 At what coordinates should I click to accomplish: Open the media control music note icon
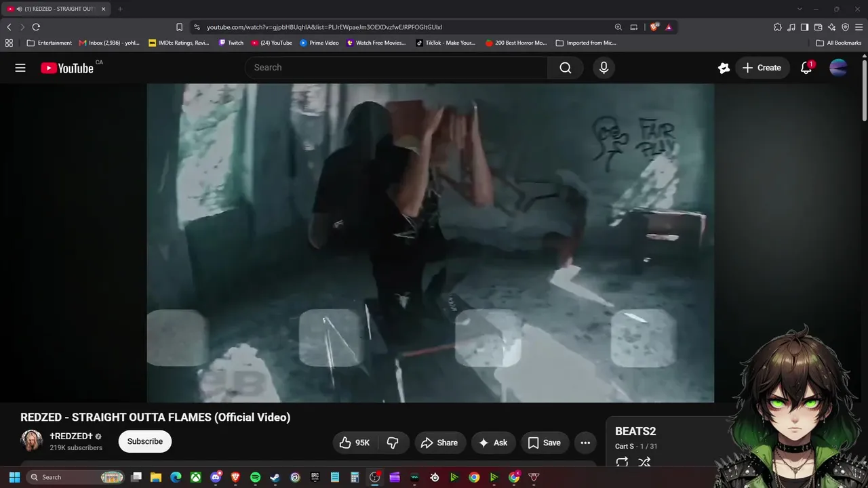pyautogui.click(x=791, y=27)
